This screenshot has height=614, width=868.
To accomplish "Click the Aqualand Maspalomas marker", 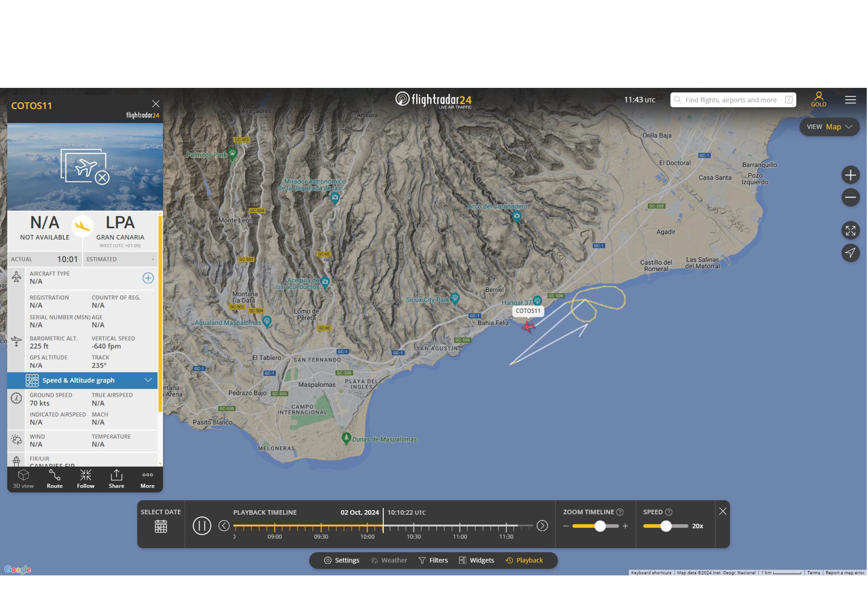I will coord(267,322).
